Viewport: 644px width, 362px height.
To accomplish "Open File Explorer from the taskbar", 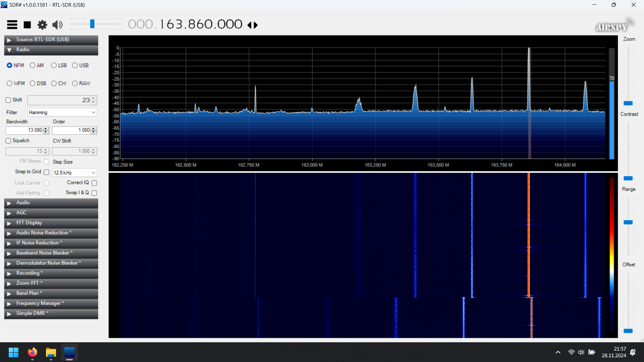I will click(x=51, y=352).
